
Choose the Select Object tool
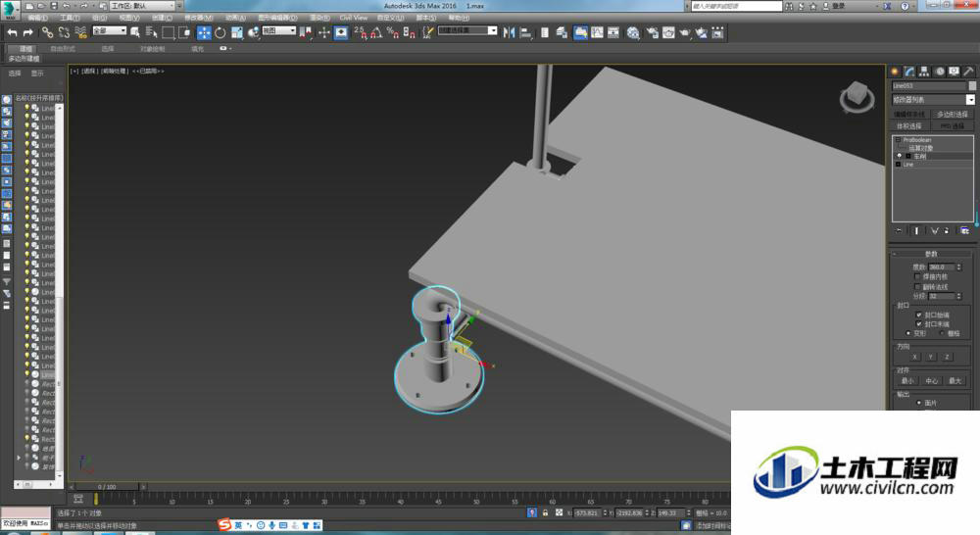pyautogui.click(x=135, y=32)
